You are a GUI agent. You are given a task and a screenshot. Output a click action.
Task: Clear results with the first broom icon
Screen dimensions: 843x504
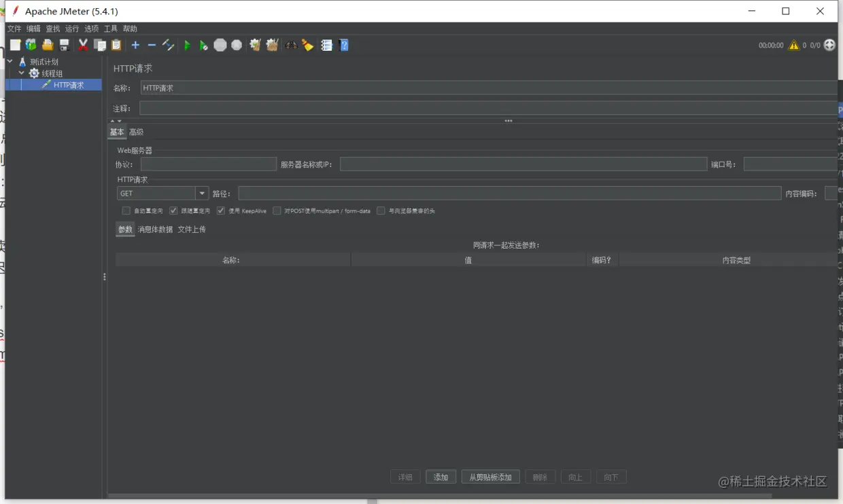[255, 45]
